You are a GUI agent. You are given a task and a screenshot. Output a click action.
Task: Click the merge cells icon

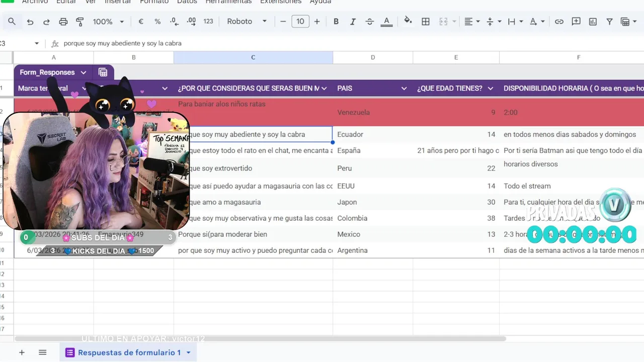point(443,22)
